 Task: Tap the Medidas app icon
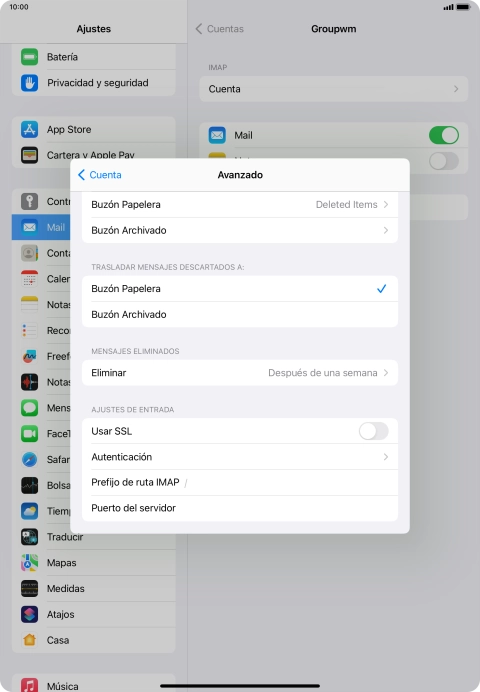coord(30,588)
